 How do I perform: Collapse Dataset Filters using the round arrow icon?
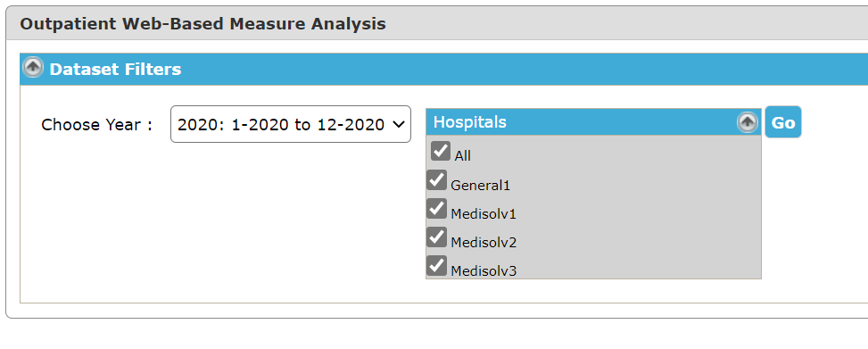[x=33, y=68]
